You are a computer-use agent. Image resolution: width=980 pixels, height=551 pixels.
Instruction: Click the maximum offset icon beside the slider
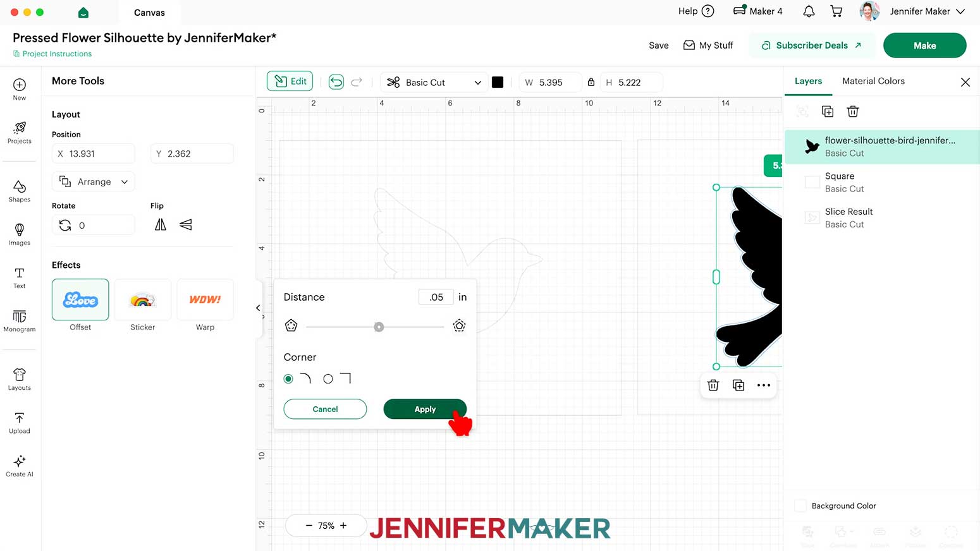point(460,326)
